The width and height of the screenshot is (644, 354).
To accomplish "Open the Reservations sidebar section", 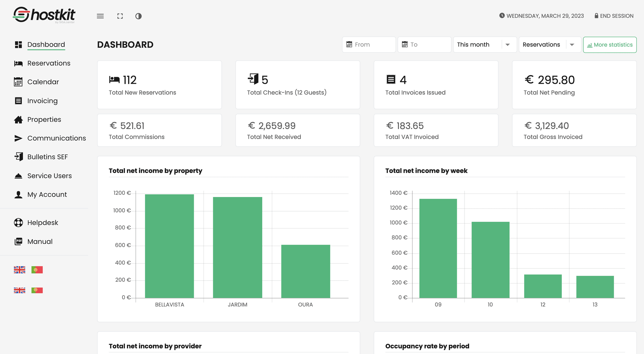I will [x=49, y=63].
